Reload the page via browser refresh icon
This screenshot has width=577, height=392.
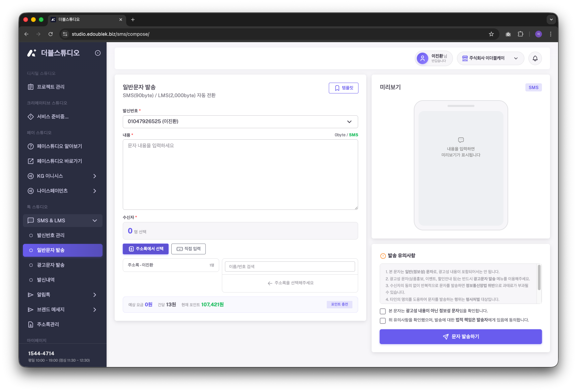coord(51,34)
